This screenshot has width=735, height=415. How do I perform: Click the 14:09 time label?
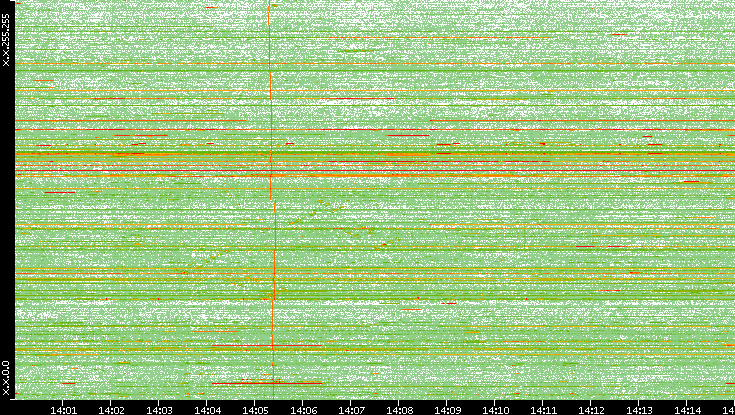coord(447,410)
